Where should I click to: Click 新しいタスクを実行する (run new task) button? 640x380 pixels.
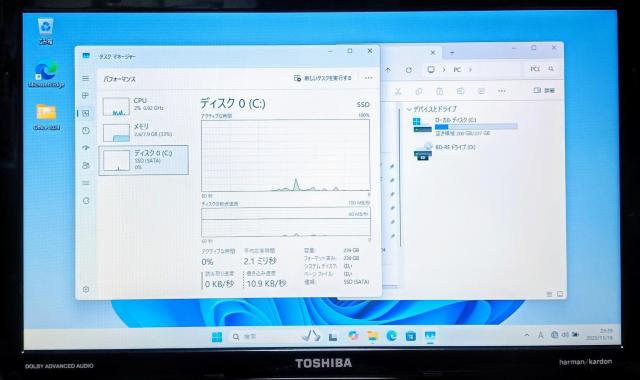click(x=322, y=78)
